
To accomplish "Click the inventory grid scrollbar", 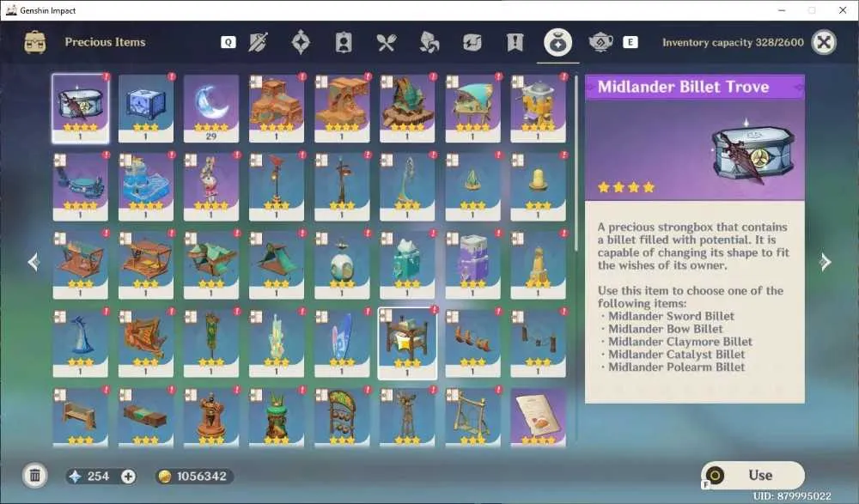I will click(x=576, y=163).
